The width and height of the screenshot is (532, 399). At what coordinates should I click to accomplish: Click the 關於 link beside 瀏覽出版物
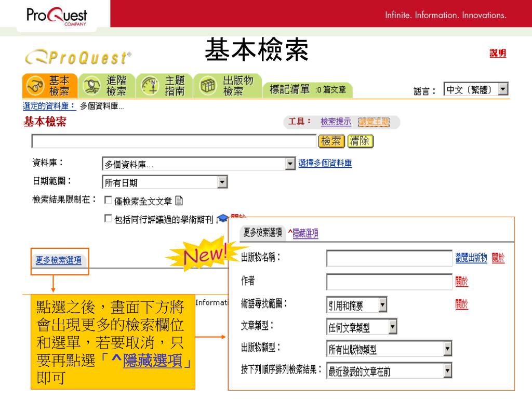tap(498, 258)
